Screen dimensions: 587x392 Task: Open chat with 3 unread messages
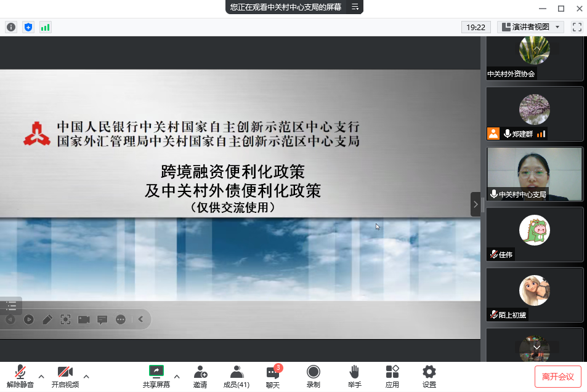tap(273, 376)
